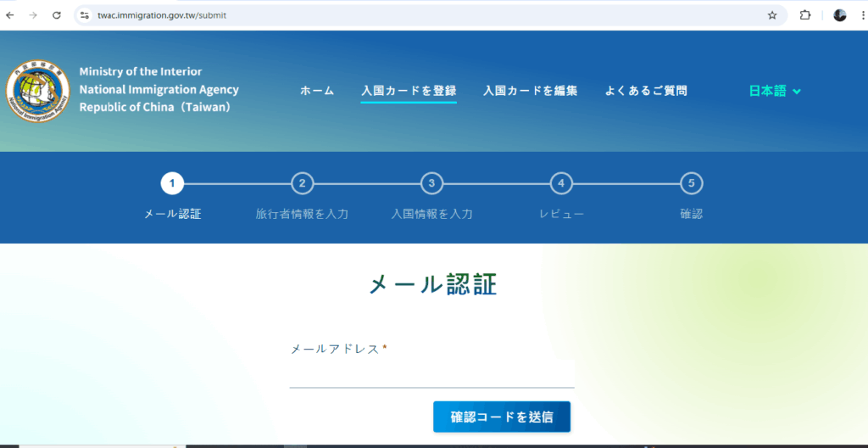The image size is (868, 448).
Task: Click step 3 入国情報を入力 circle
Action: 431,183
